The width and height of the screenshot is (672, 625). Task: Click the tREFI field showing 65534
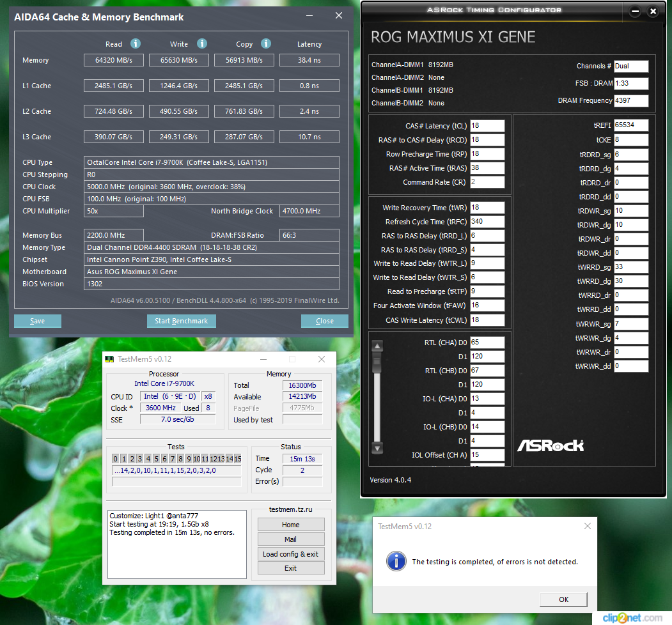[x=631, y=125]
